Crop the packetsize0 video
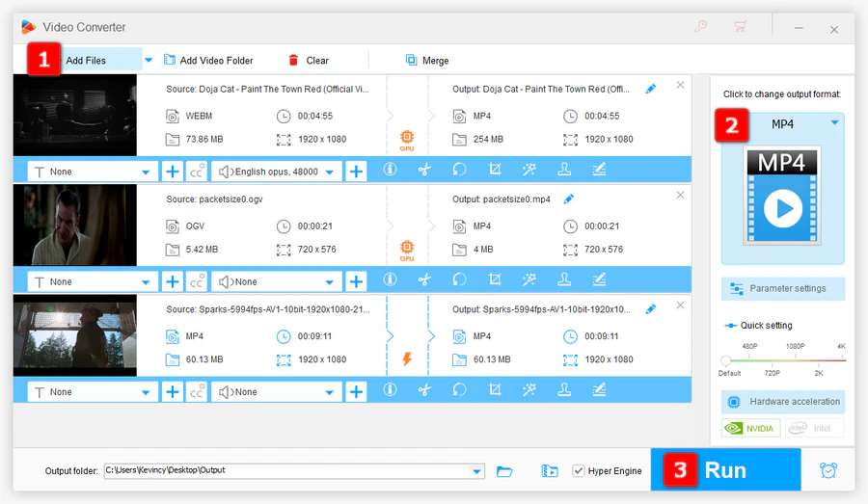 click(x=495, y=279)
